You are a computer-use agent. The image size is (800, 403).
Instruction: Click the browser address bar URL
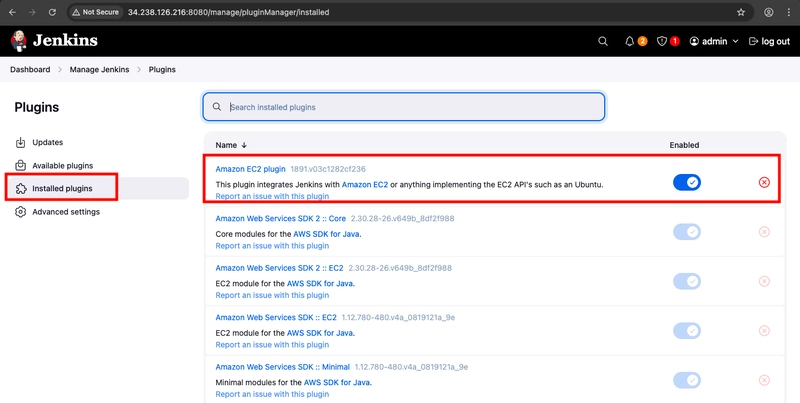(x=229, y=12)
